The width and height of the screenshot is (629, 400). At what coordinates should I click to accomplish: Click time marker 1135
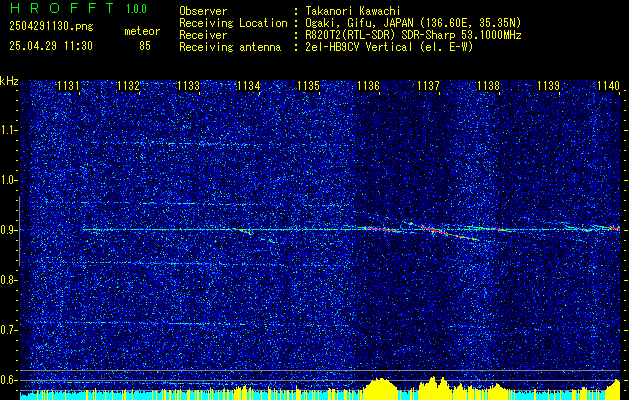[x=308, y=86]
